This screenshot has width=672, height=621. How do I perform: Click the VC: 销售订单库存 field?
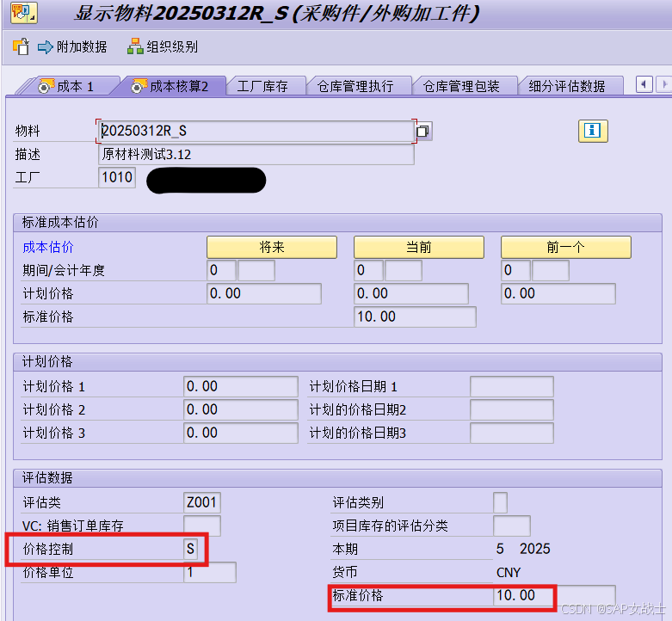point(202,525)
